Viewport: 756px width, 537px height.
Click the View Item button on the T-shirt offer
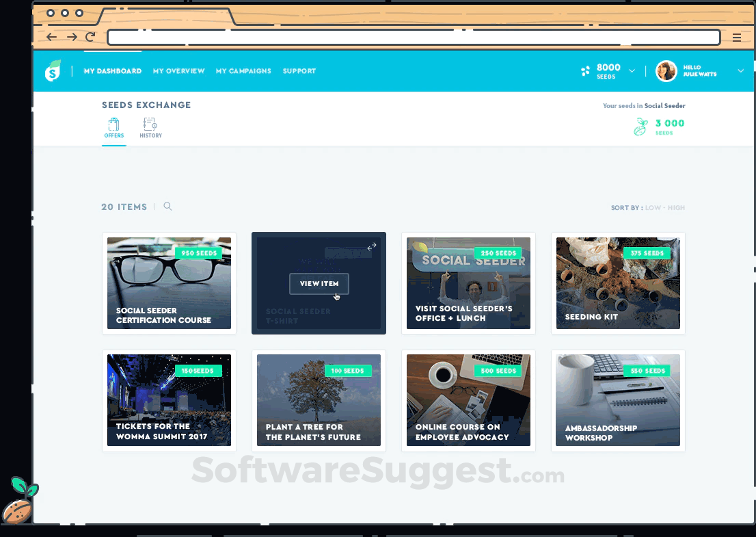319,283
